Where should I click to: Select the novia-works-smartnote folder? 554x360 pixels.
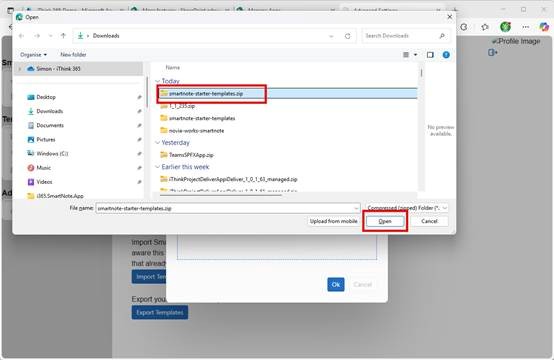pos(196,130)
